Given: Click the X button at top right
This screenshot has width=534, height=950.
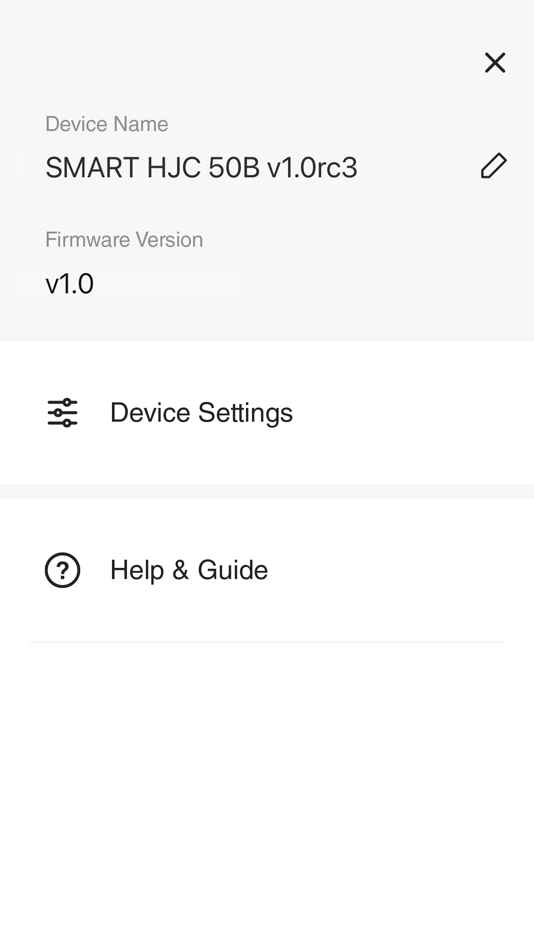Looking at the screenshot, I should click(495, 62).
